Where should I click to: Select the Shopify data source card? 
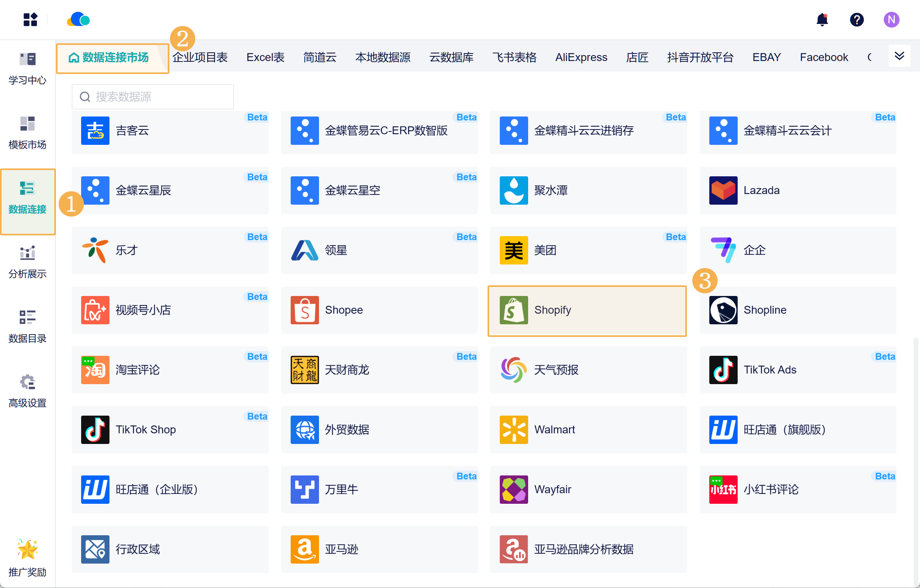[x=587, y=311]
